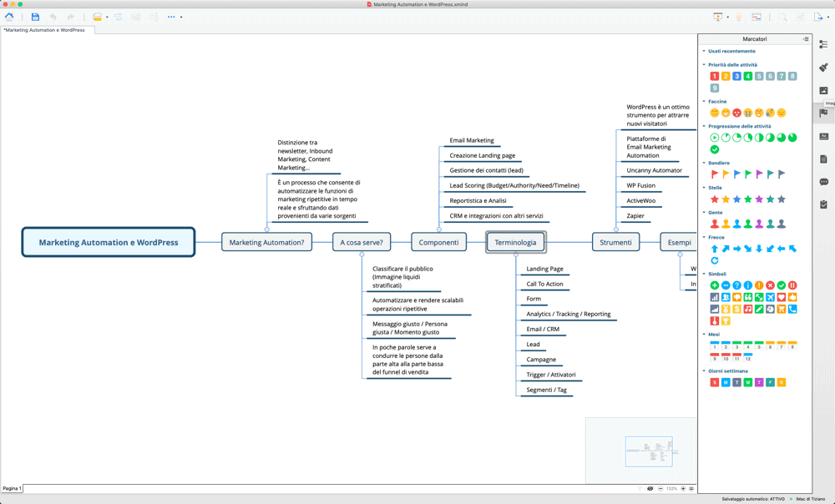Add the shopping cart symbol marker
The image size is (835, 504).
pyautogui.click(x=782, y=310)
